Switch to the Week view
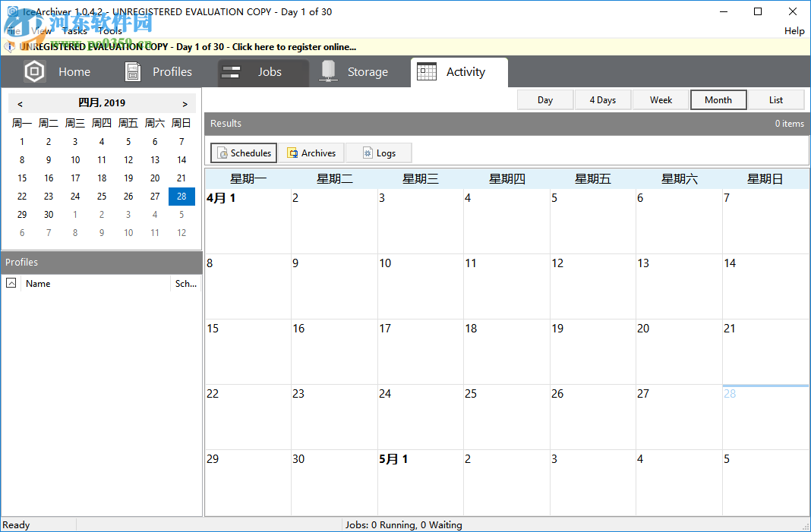This screenshot has width=811, height=532. coord(660,99)
